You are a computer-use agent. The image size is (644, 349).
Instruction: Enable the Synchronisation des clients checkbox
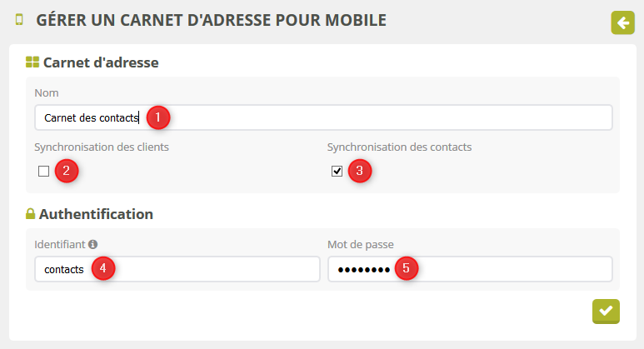pos(43,172)
